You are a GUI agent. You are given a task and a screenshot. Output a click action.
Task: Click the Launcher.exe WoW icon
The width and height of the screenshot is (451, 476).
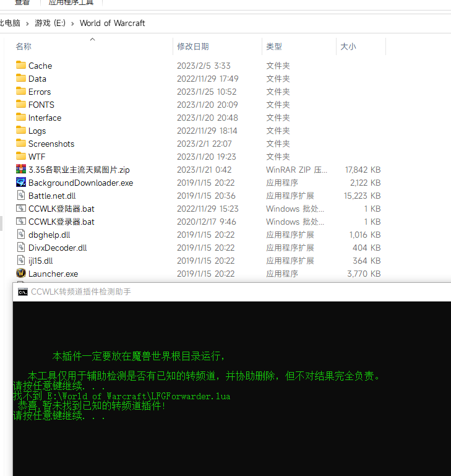coord(21,273)
